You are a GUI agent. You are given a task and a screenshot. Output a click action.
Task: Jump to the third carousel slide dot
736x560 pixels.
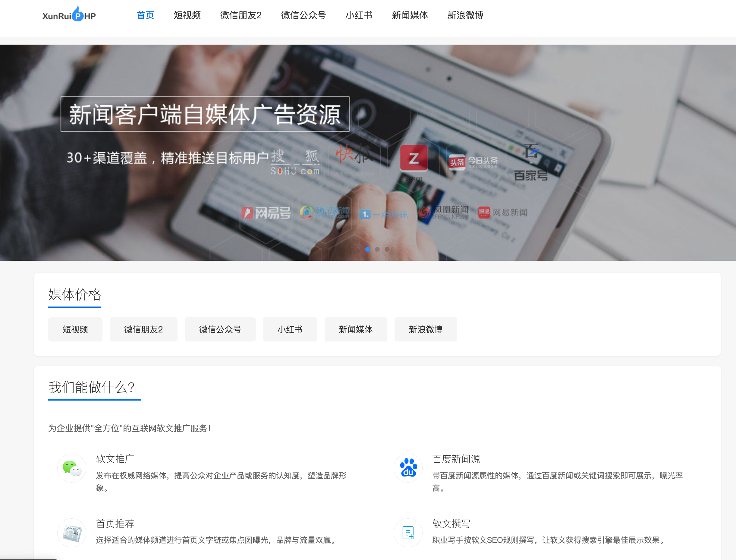387,249
